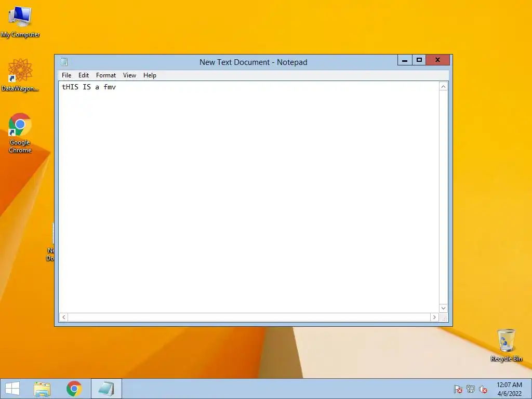532x399 pixels.
Task: Click the resize grip in Notepad corner
Action: pyautogui.click(x=444, y=317)
